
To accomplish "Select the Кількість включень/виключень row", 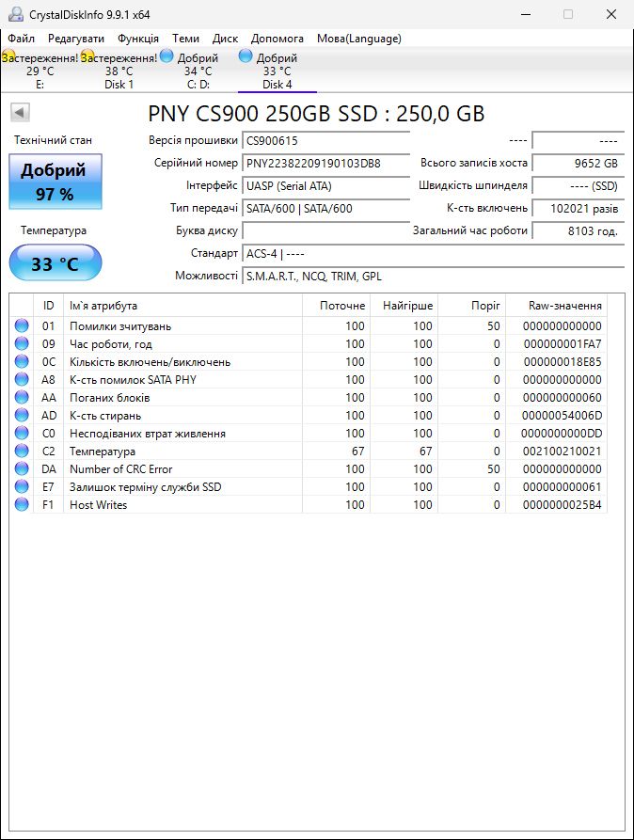I will [x=309, y=361].
